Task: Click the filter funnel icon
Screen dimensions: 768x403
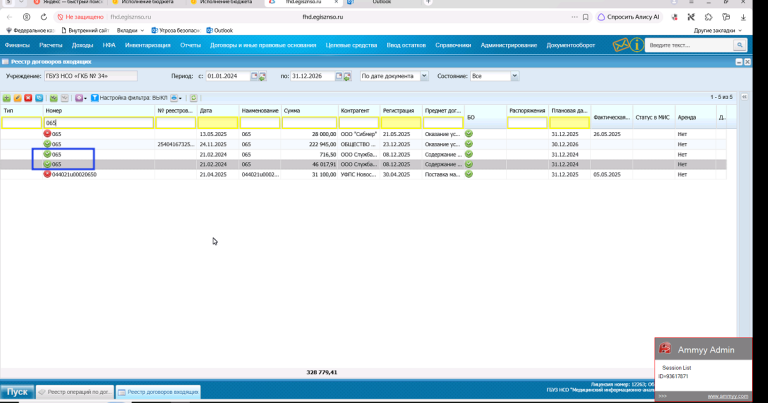Action: click(x=95, y=98)
